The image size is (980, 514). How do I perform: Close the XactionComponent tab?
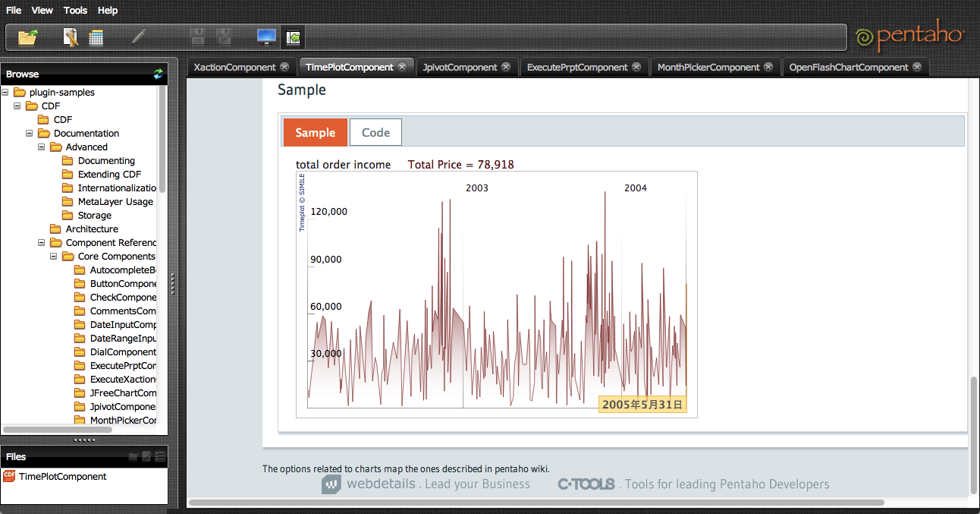(284, 67)
